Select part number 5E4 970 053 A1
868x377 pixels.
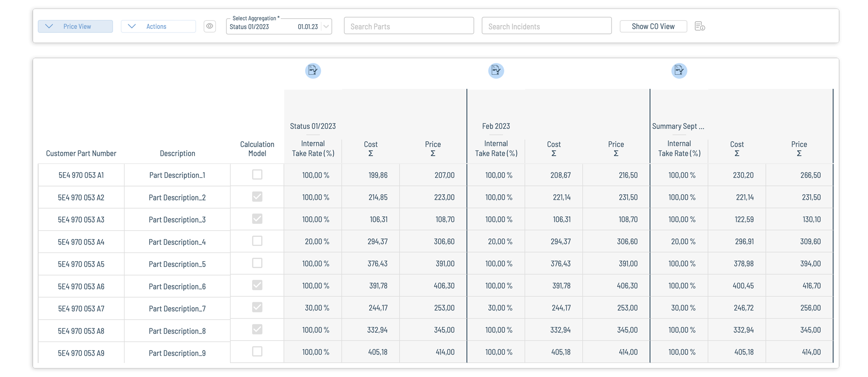coord(81,175)
